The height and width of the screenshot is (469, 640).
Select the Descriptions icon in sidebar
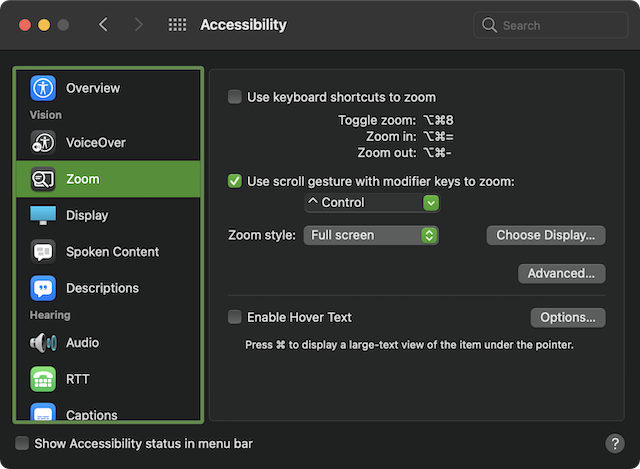43,288
